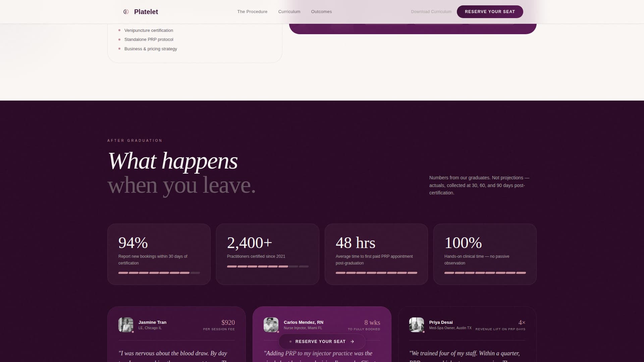
Task: Click the arrow icon inside Reserve Your Seat pill
Action: 353,342
